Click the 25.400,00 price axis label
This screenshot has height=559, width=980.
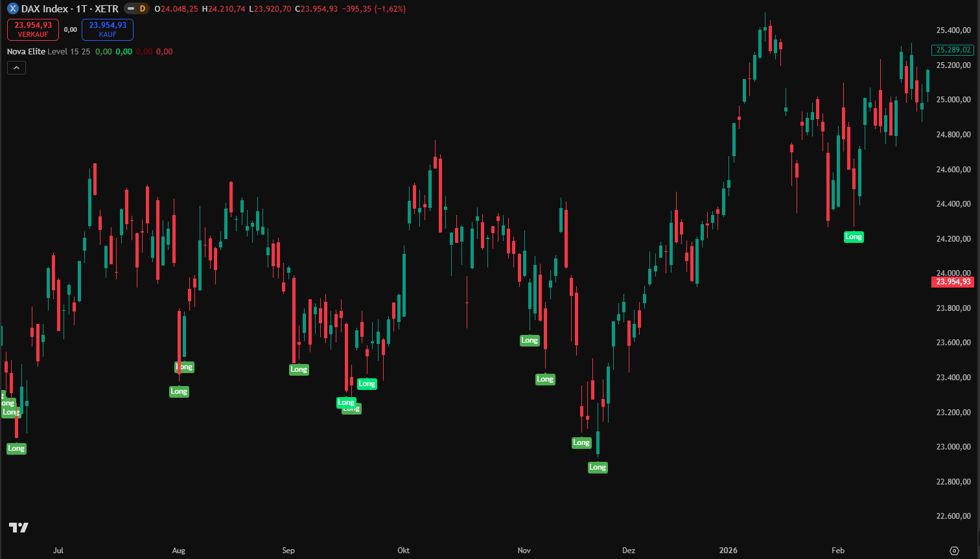click(x=953, y=30)
